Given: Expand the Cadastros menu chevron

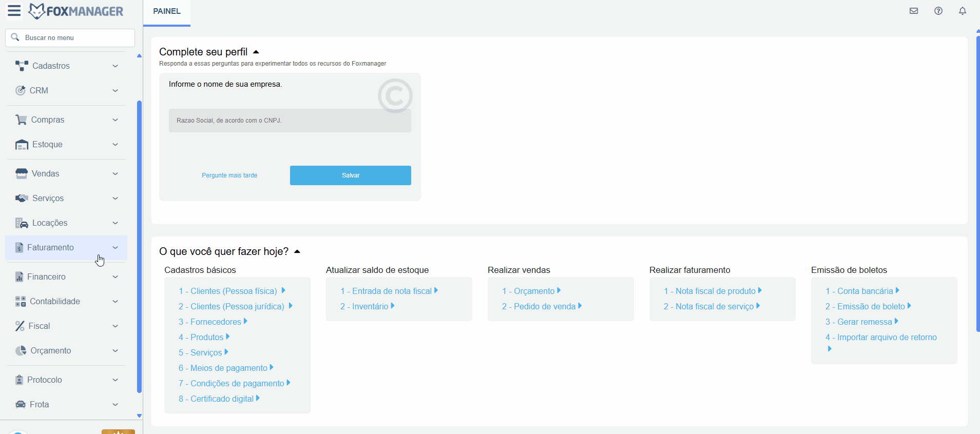Looking at the screenshot, I should pyautogui.click(x=116, y=66).
